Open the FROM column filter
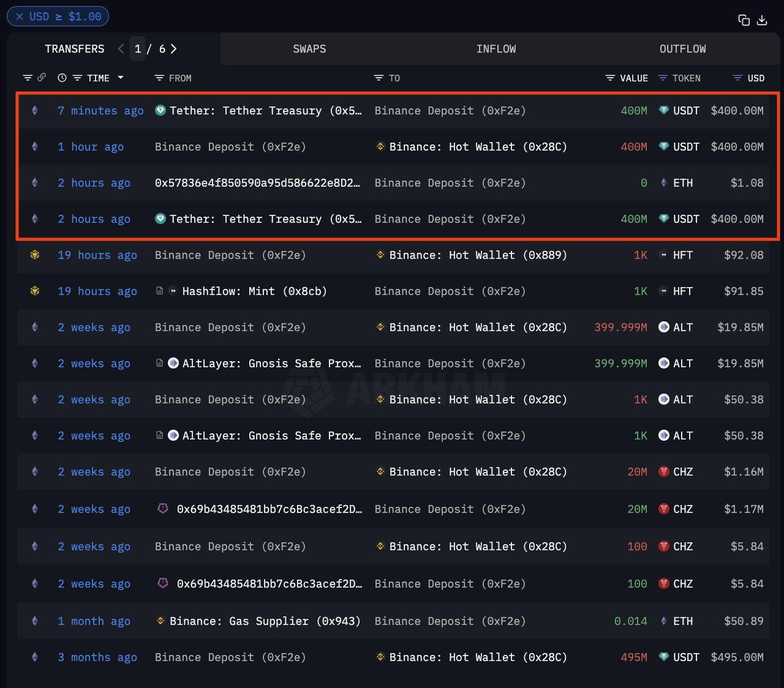Image resolution: width=784 pixels, height=688 pixels. tap(159, 78)
